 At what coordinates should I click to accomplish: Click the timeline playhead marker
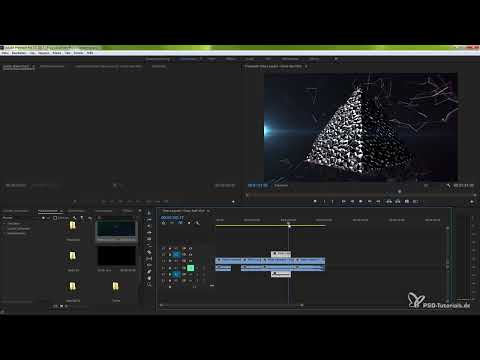click(x=289, y=226)
